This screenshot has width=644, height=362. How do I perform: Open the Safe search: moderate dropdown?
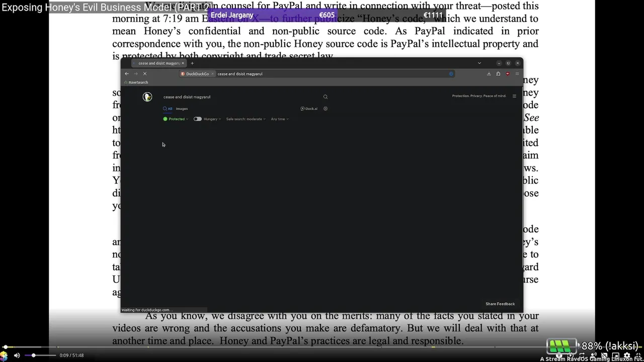(246, 119)
